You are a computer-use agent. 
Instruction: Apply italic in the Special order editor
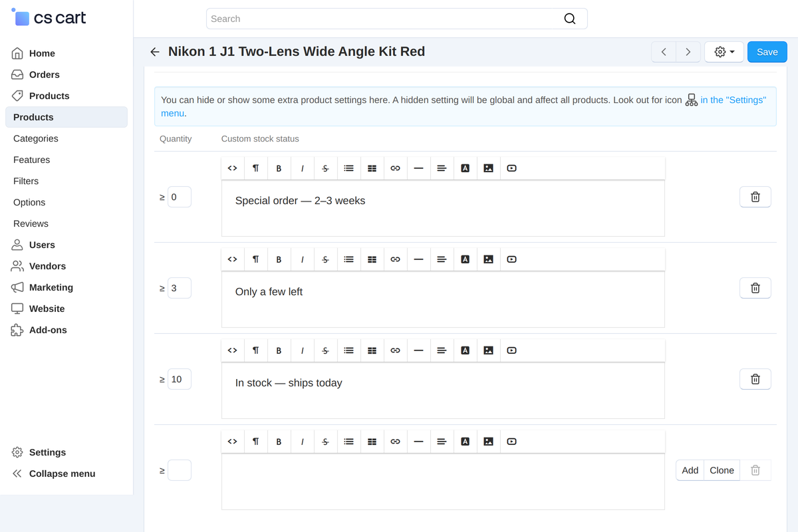click(302, 168)
